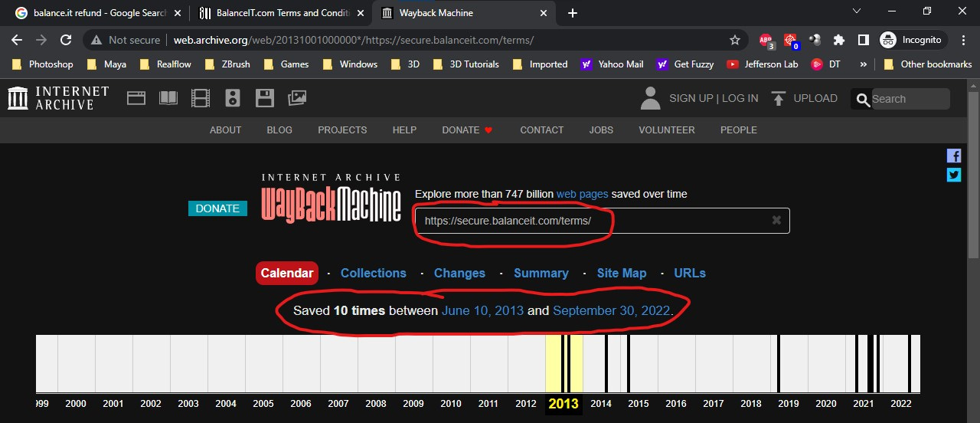Select the Collections tab

pos(373,273)
